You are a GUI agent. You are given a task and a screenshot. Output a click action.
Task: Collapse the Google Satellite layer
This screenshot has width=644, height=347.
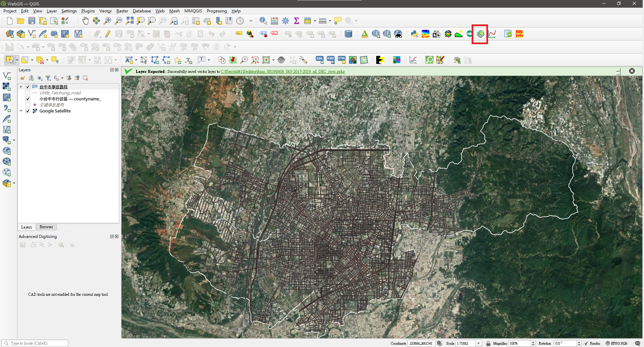coord(21,111)
